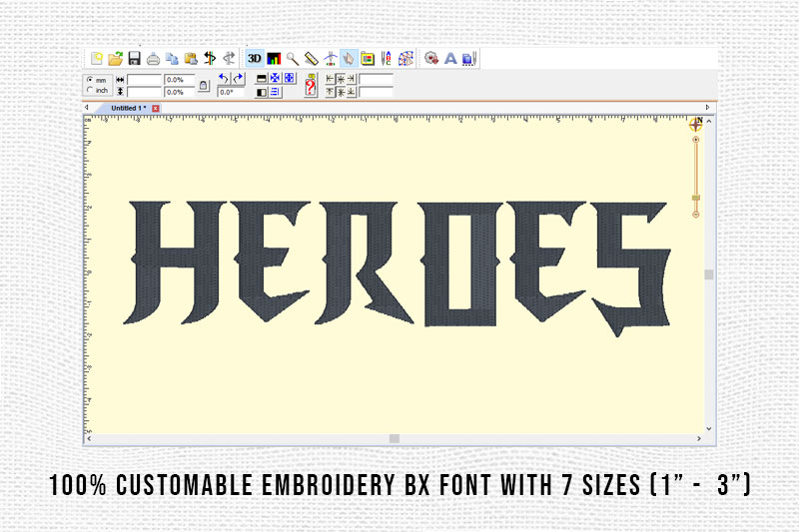The height and width of the screenshot is (532, 799).
Task: Click the stitch mesh editing icon
Action: 405,59
